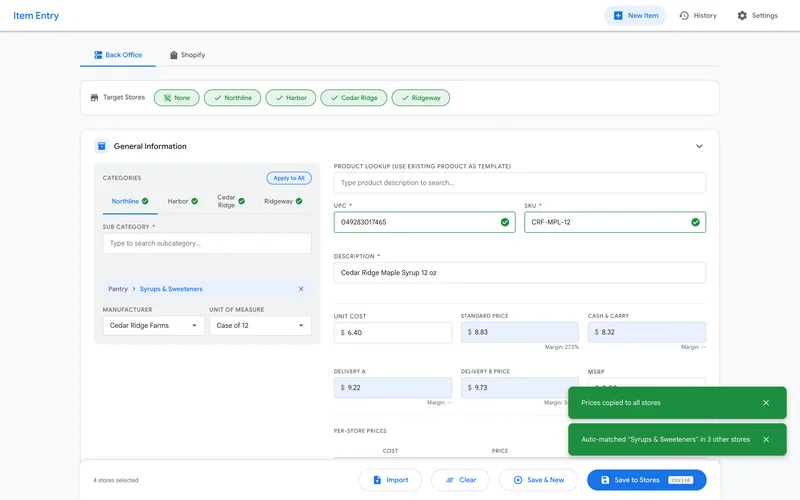
Task: Switch to the Shopify tab
Action: [187, 55]
